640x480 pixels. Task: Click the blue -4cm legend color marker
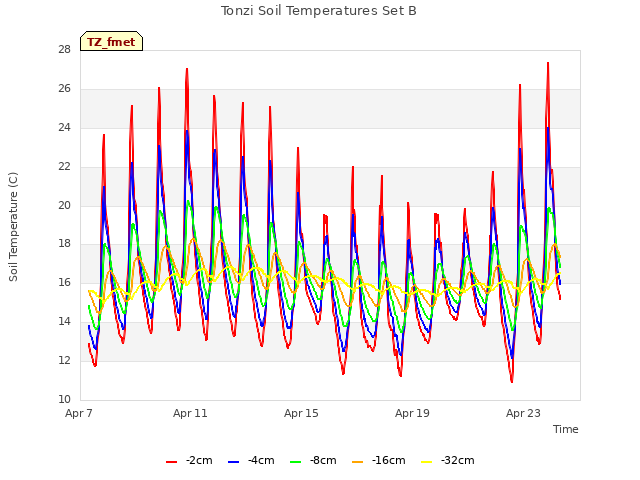[x=233, y=462]
